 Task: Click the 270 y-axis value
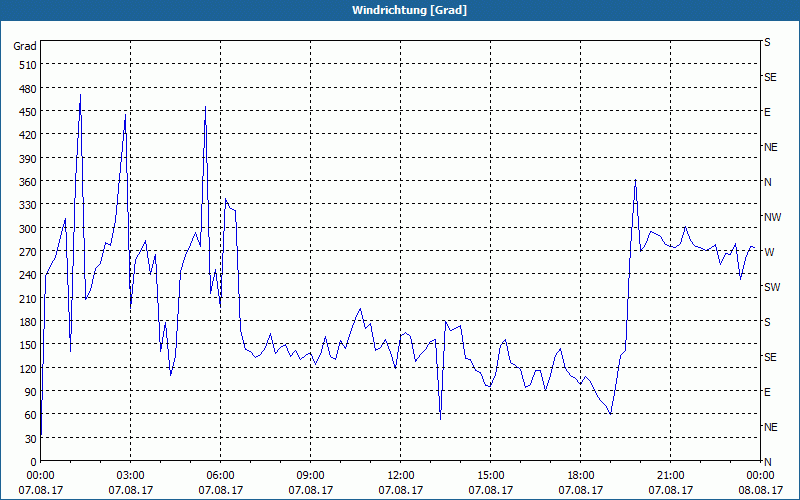point(28,252)
